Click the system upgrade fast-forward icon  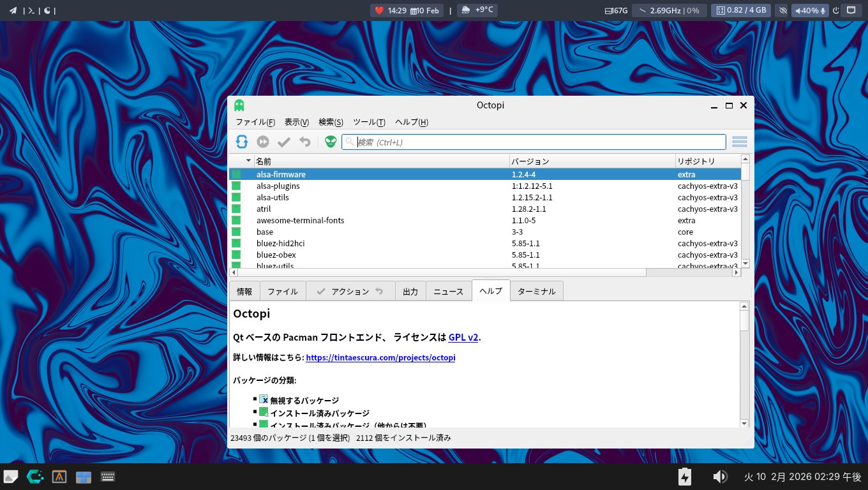pos(263,142)
